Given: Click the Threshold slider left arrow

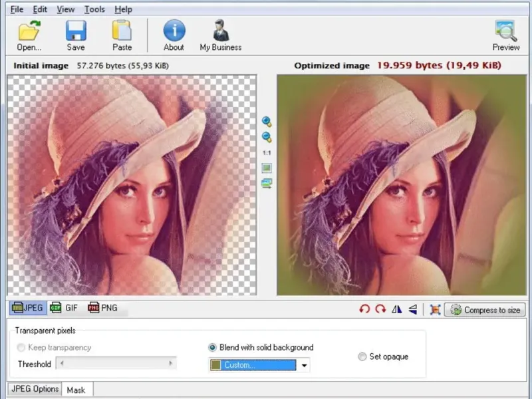Looking at the screenshot, I should 61,363.
